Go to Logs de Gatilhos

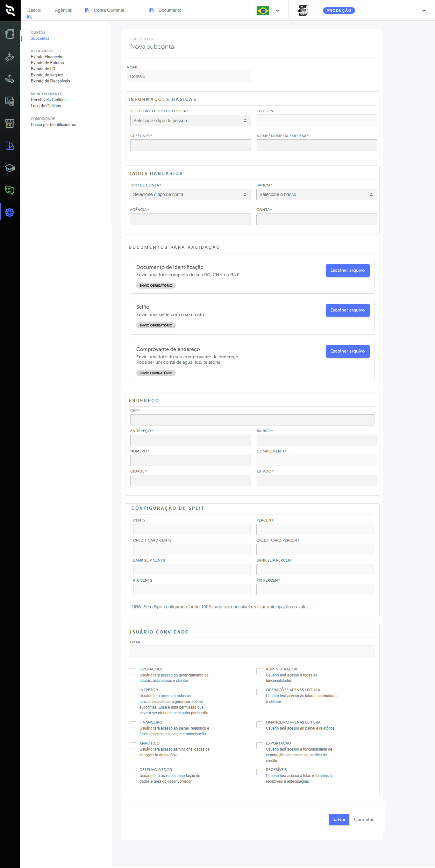pos(46,106)
